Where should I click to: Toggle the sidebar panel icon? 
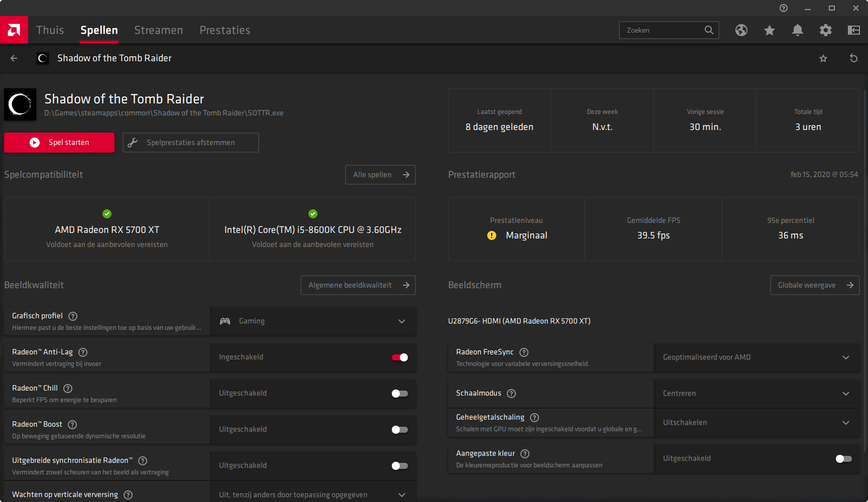[854, 30]
